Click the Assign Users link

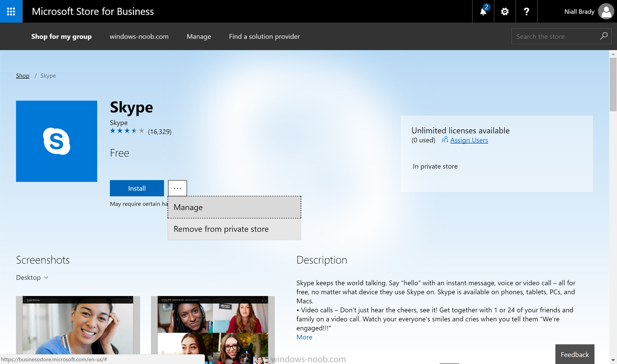point(469,140)
